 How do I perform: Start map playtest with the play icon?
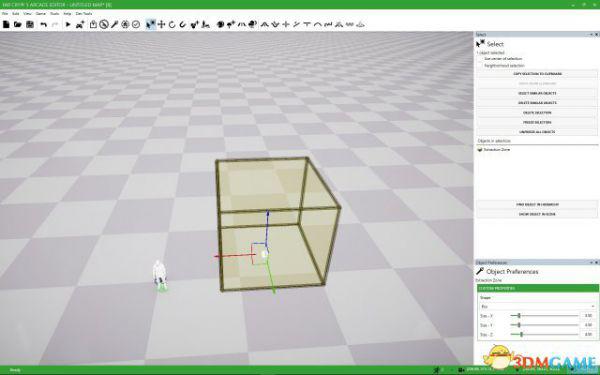click(68, 24)
